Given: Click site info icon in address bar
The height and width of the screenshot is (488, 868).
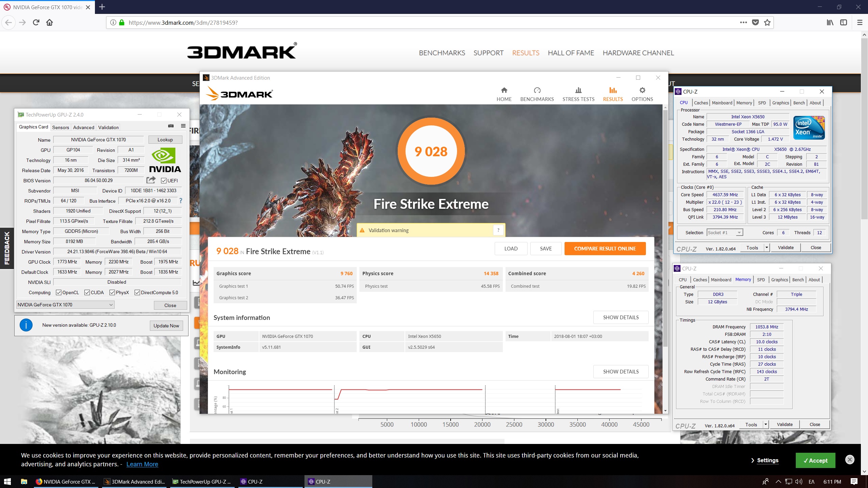Looking at the screenshot, I should (x=113, y=22).
